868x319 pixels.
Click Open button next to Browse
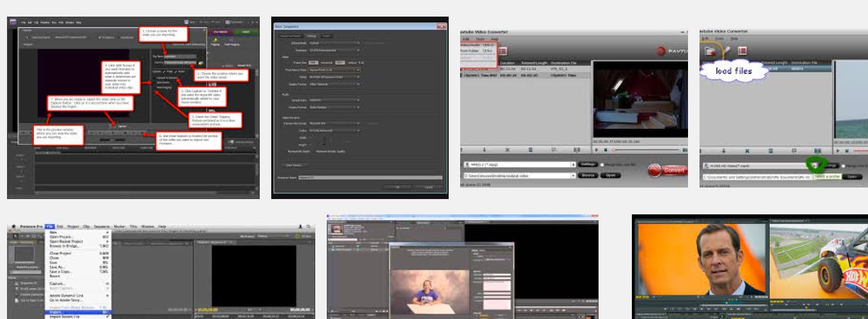point(610,175)
